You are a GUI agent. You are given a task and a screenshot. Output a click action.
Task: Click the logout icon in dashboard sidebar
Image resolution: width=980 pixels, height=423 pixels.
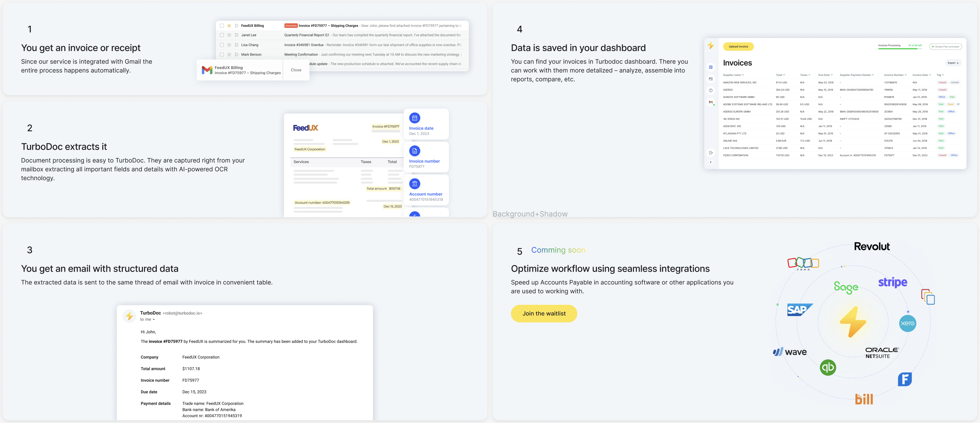(x=710, y=153)
